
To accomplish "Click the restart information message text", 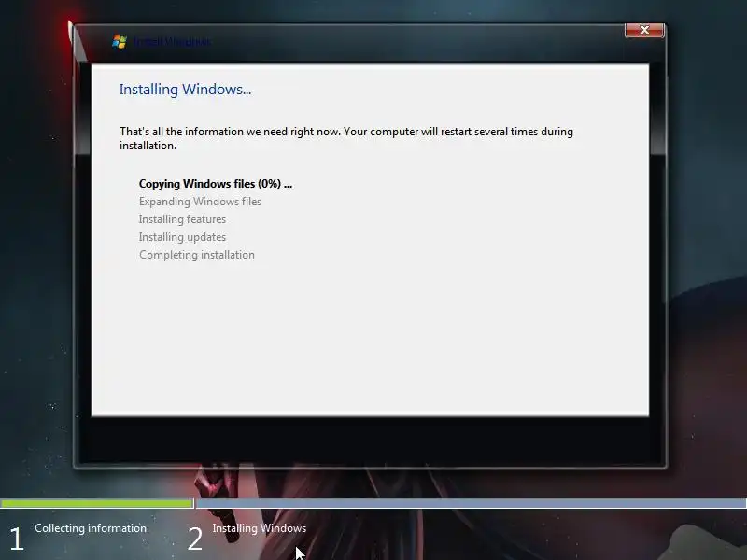I will [x=346, y=138].
